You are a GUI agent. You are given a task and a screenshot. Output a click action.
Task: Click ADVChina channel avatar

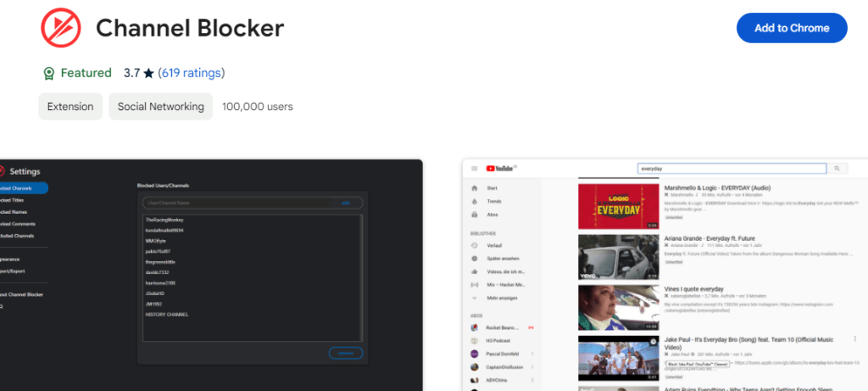475,381
